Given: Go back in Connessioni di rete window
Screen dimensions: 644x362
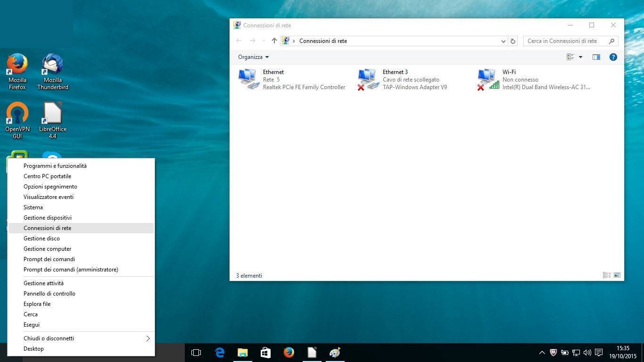Looking at the screenshot, I should pyautogui.click(x=239, y=41).
